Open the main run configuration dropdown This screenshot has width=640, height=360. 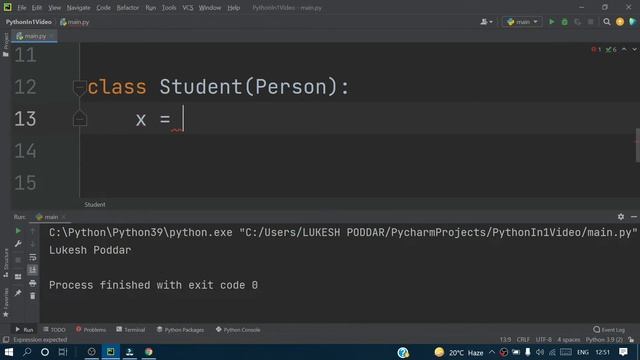coord(522,22)
